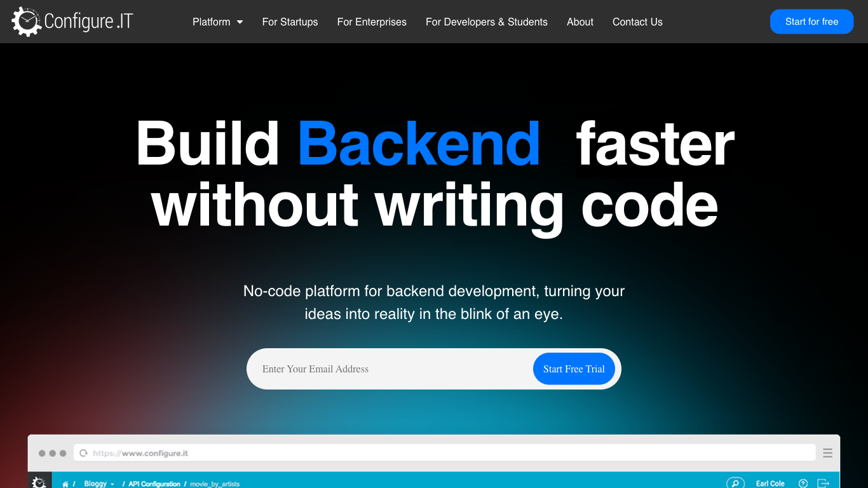Click the logout icon in the blue app bar

pyautogui.click(x=824, y=484)
